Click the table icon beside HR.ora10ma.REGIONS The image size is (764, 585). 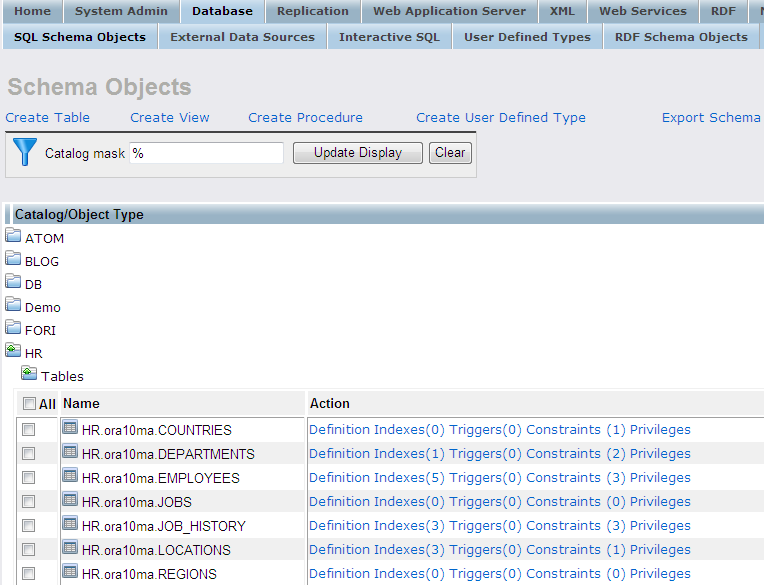(70, 573)
